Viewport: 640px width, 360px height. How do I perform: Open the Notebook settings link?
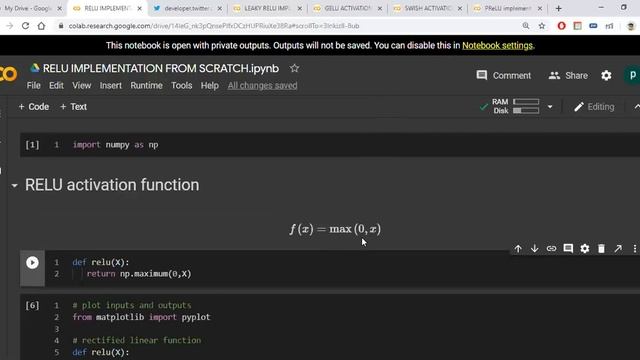click(x=497, y=45)
